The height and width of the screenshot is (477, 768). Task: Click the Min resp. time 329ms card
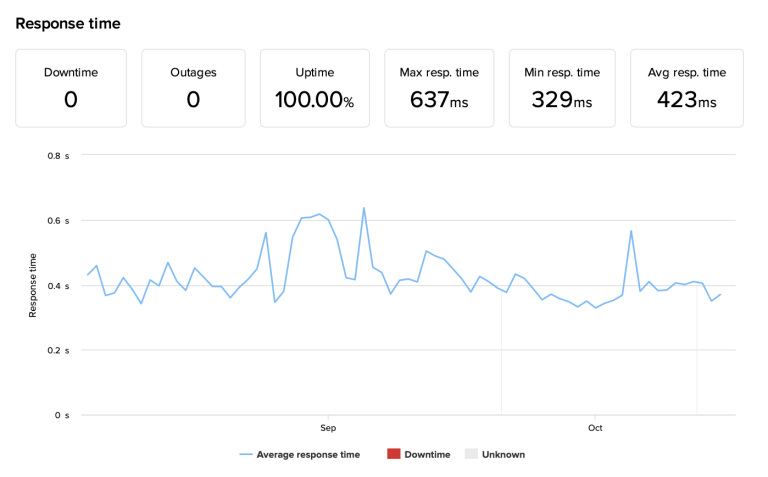click(562, 88)
